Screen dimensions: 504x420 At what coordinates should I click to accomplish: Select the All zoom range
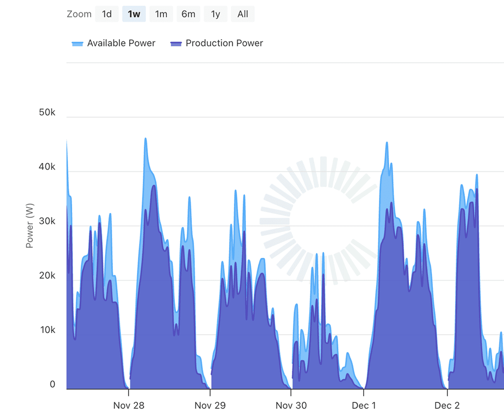click(243, 13)
